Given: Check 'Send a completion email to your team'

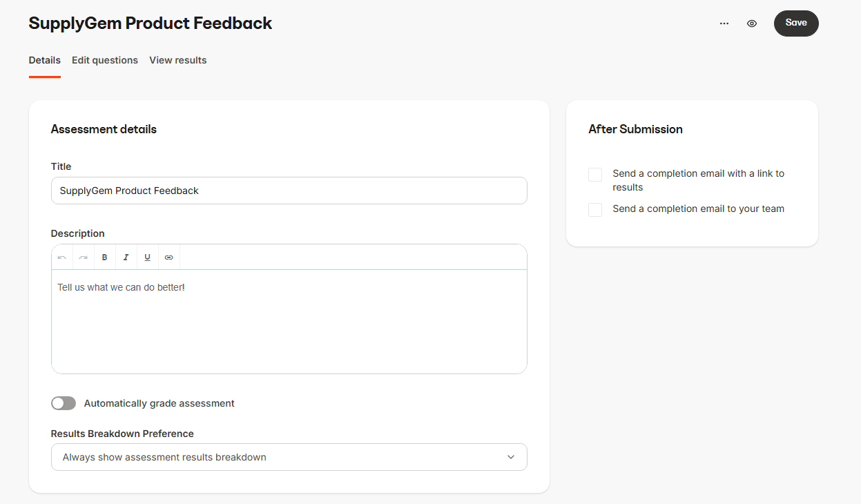Looking at the screenshot, I should [594, 209].
